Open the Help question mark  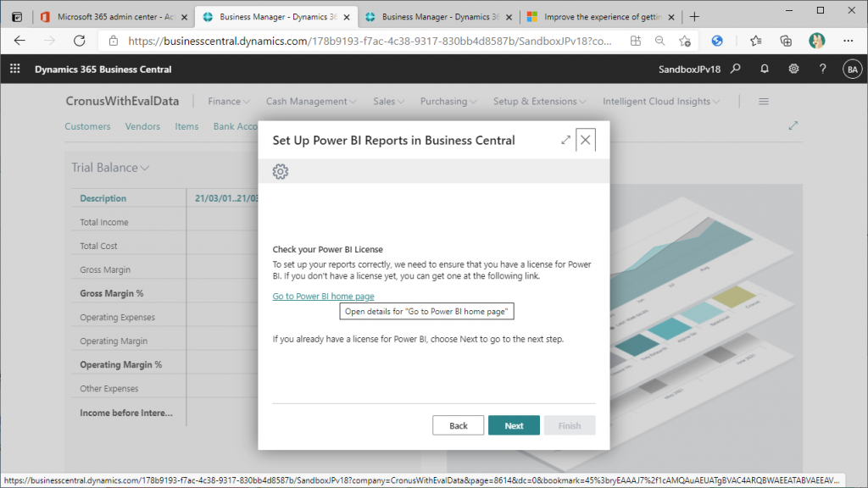pyautogui.click(x=822, y=69)
